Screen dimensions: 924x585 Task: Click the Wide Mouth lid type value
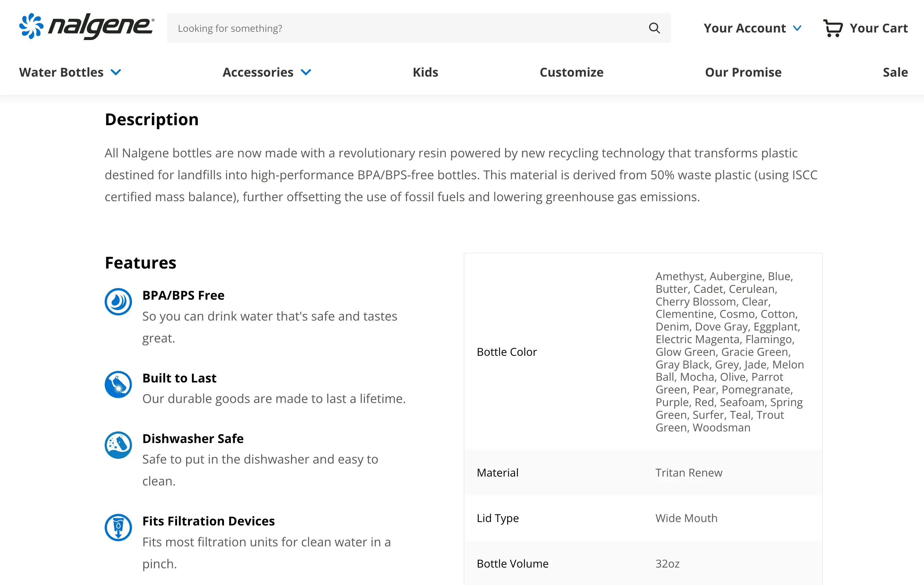point(686,518)
